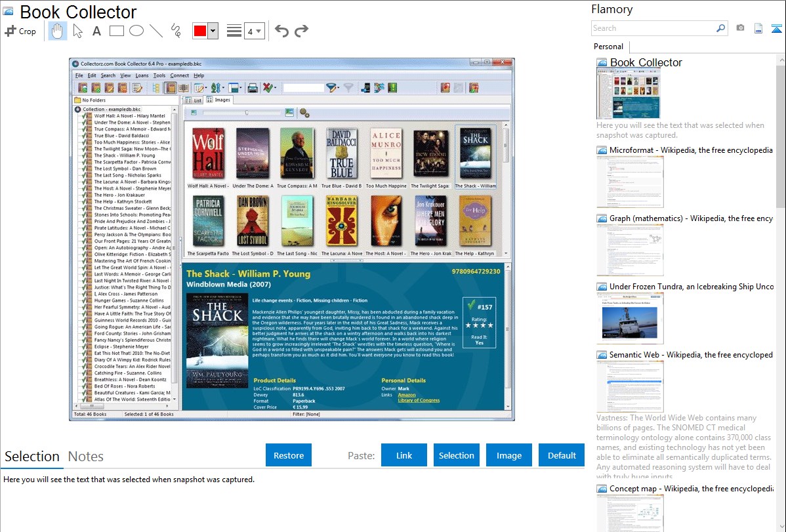Viewport: 786px width, 532px height.
Task: Click inside the Flamory search field
Action: point(653,28)
